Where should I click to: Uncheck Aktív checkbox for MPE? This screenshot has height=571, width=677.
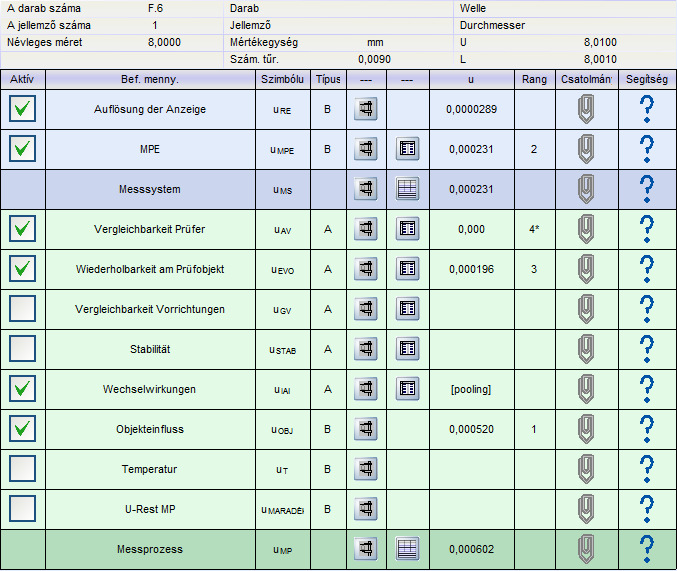(22, 149)
